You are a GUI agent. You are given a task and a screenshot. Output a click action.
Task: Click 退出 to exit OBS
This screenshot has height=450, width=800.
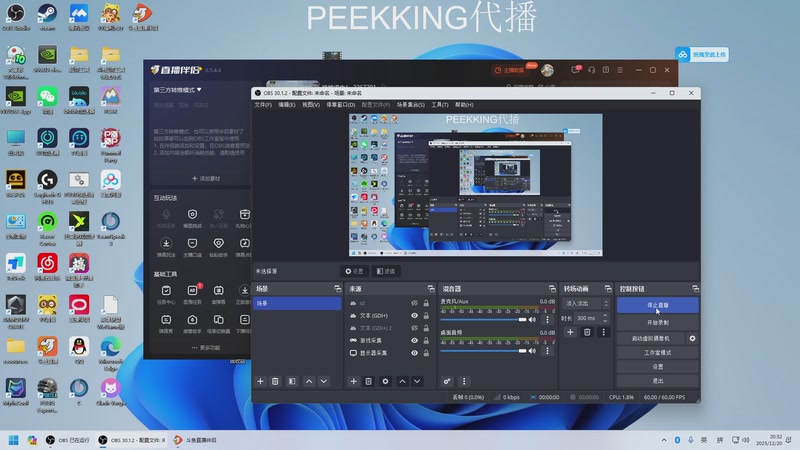tap(658, 381)
